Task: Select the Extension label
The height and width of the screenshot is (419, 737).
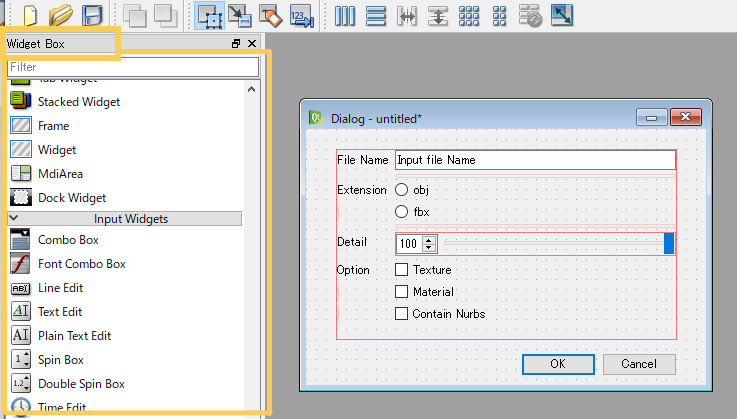Action: (361, 190)
